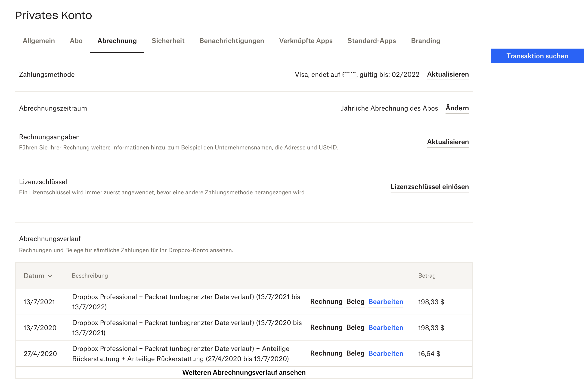The image size is (588, 384).
Task: Click Jährliche Abrechnung des Abos text
Action: 390,108
